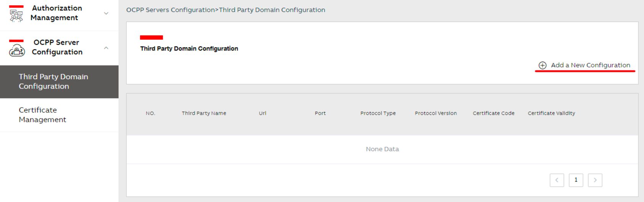Click the Authorization Management people icon
Screen dimensions: 644x202
point(16,16)
